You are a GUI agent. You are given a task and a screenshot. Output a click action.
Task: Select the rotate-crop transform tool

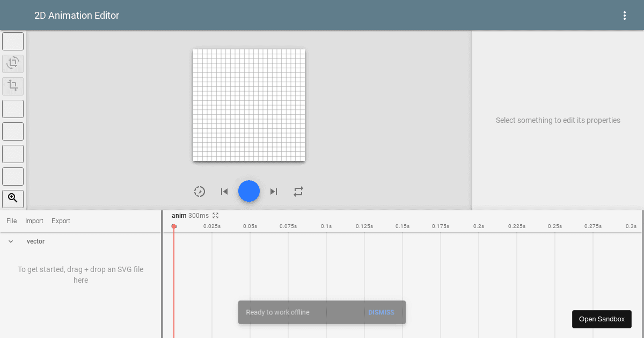[x=13, y=64]
